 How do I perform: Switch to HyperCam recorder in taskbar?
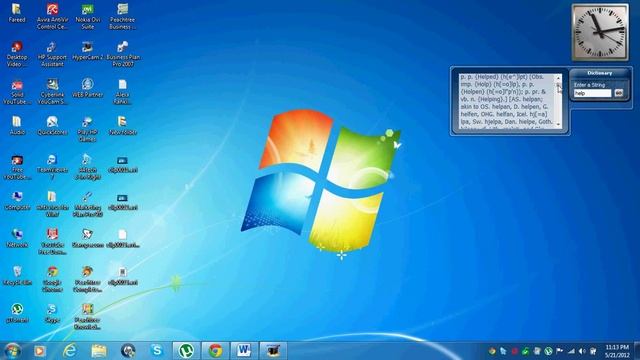tap(273, 351)
